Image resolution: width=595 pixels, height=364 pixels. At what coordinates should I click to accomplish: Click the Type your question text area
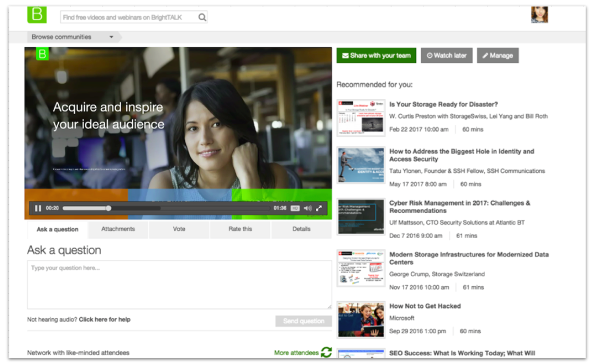click(179, 284)
